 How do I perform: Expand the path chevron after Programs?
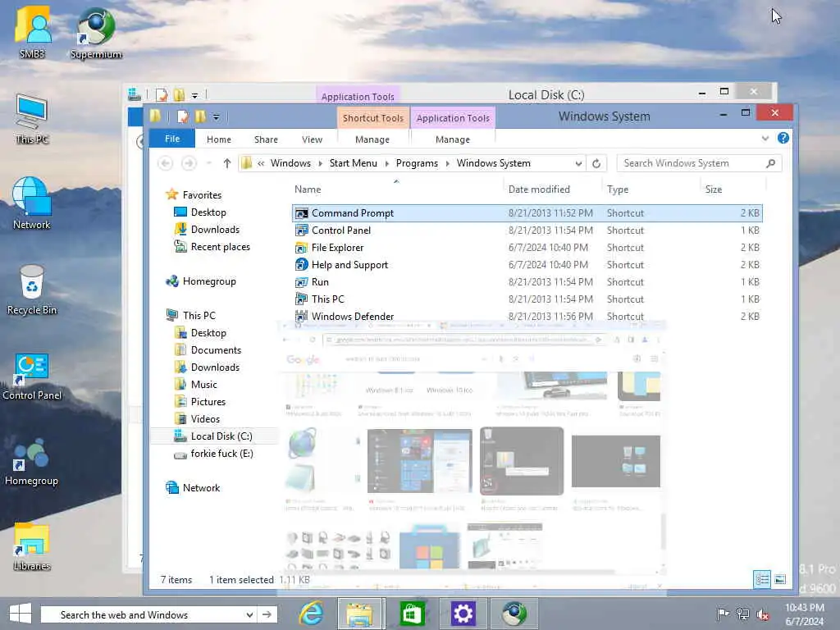click(x=447, y=163)
